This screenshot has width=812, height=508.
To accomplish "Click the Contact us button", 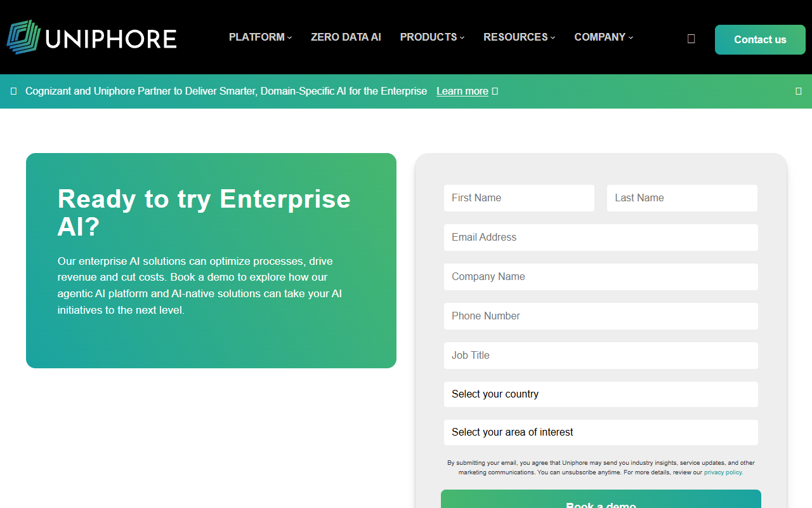I will tap(760, 39).
